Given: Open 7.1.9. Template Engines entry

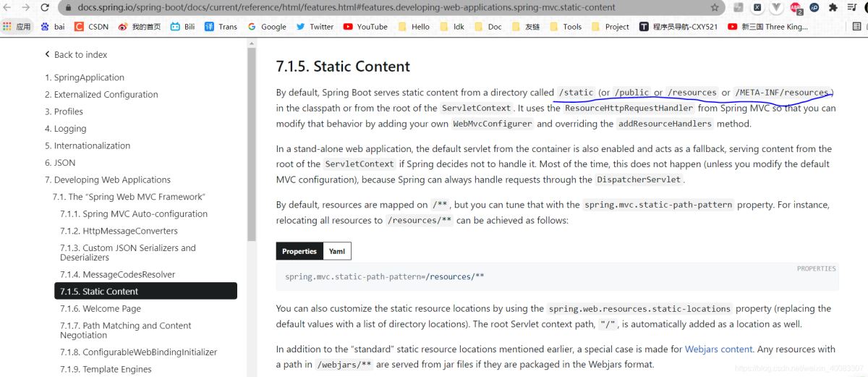Looking at the screenshot, I should tap(106, 369).
